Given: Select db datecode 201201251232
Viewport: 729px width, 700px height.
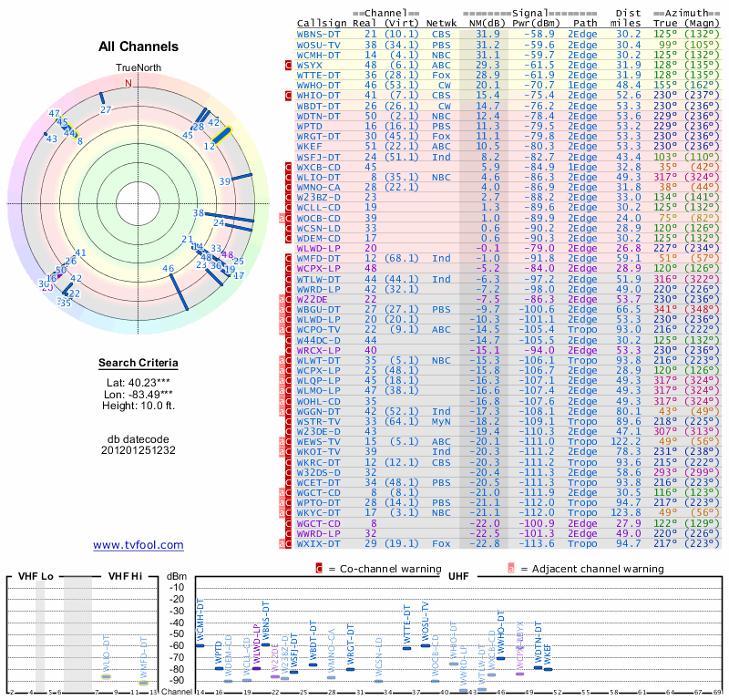Looking at the screenshot, I should (139, 445).
